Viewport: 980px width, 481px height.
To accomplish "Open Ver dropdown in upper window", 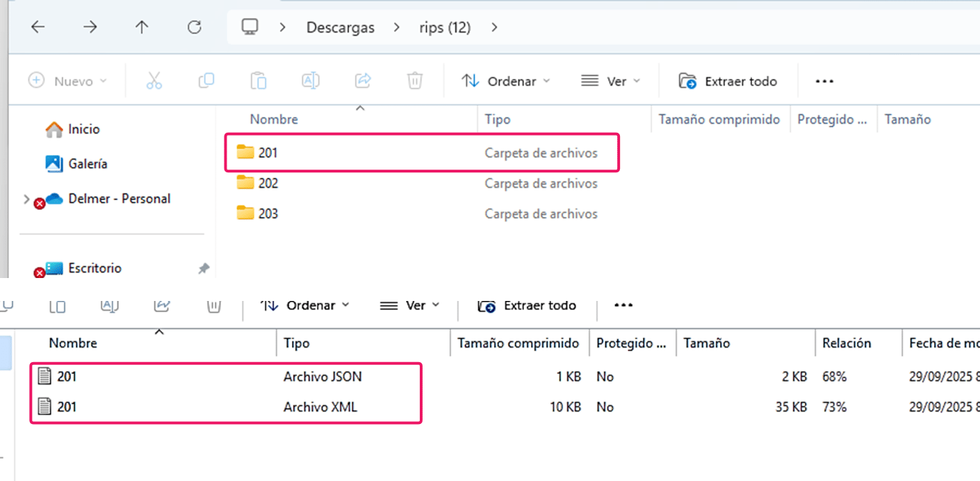I will click(610, 81).
